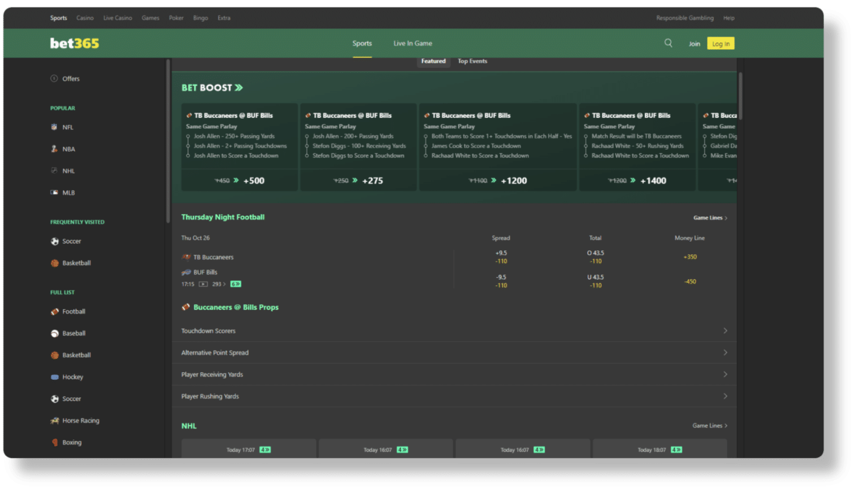The height and width of the screenshot is (488, 868).
Task: Click the yellow Log In button
Action: point(721,43)
